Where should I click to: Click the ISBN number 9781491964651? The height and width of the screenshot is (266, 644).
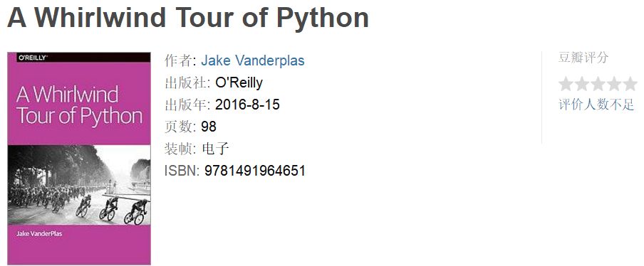click(255, 171)
